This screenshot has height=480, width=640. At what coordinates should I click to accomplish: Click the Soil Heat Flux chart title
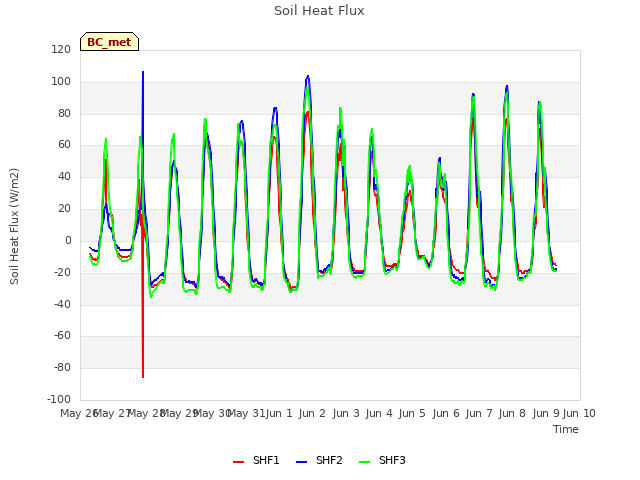319,11
